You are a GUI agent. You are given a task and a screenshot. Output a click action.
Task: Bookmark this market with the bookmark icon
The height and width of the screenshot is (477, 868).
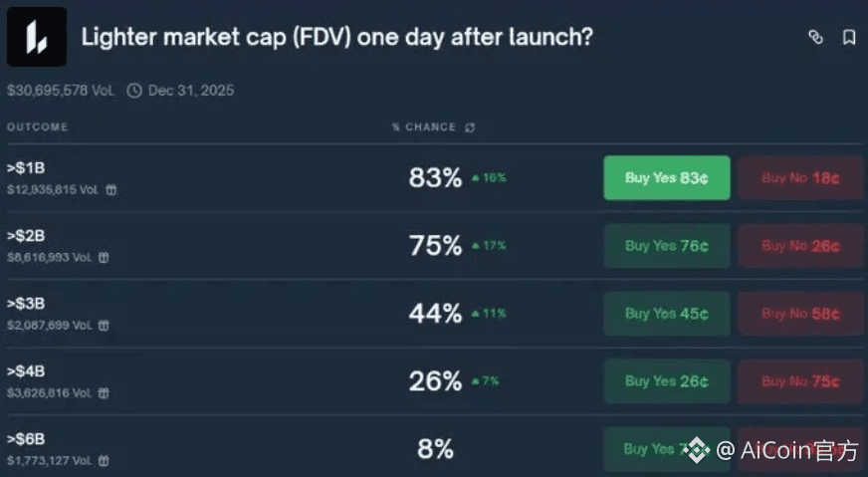pyautogui.click(x=849, y=38)
